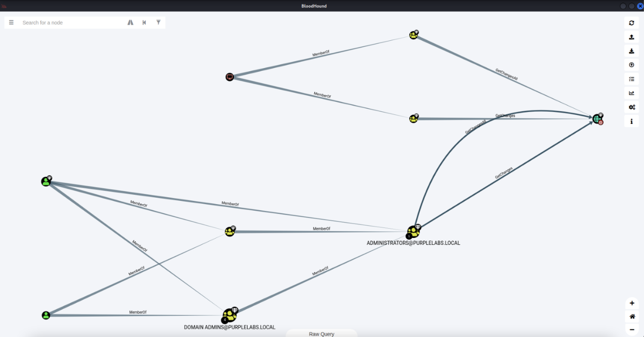Click GetChanges label on Administrators-to-domain edge
This screenshot has width=644, height=337.
(504, 173)
